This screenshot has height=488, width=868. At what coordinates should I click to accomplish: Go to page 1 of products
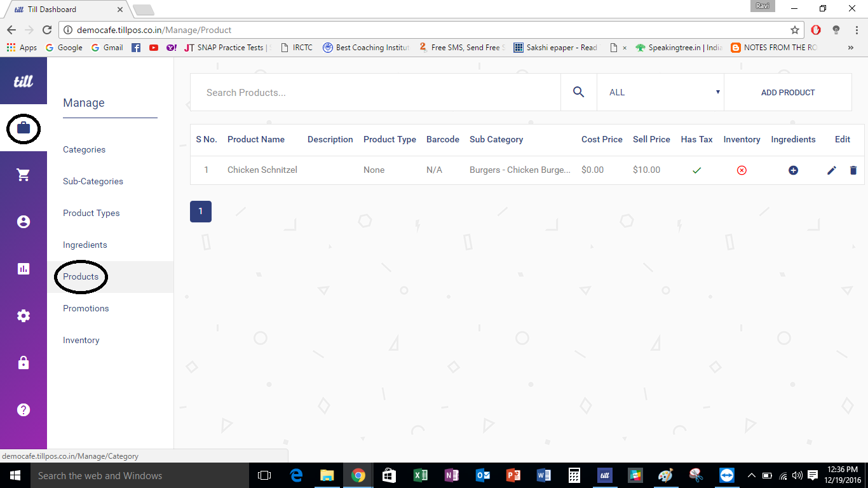[201, 212]
